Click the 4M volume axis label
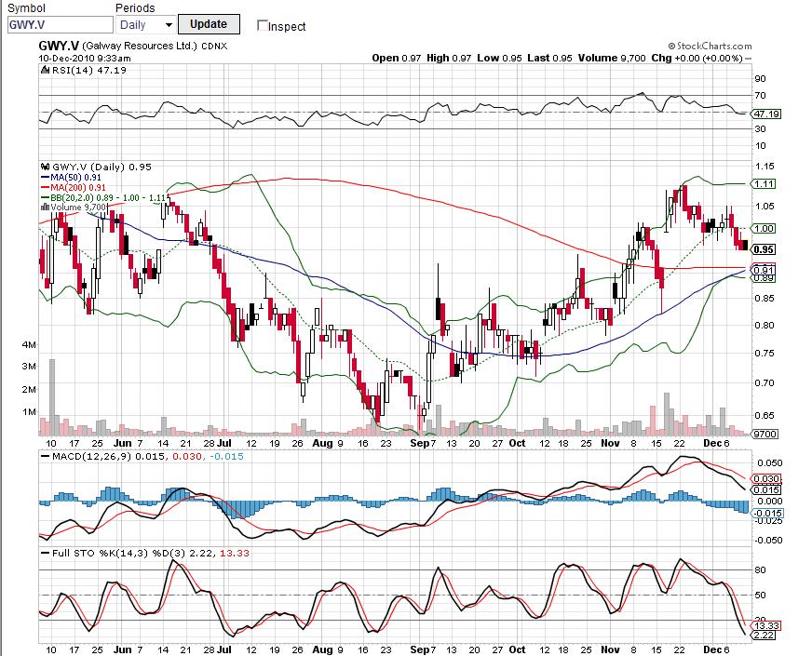This screenshot has height=656, width=812. [29, 344]
